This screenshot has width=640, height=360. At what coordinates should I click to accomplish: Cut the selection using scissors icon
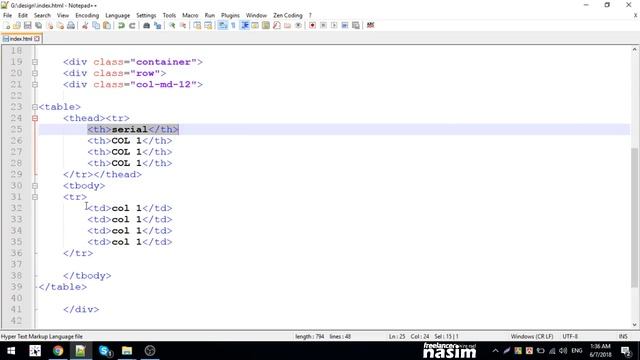pos(85,25)
